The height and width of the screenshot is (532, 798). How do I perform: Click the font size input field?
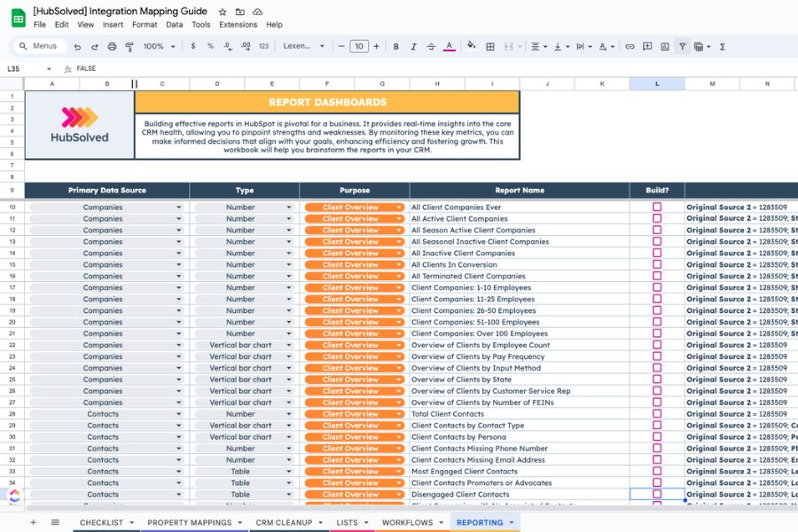click(359, 46)
